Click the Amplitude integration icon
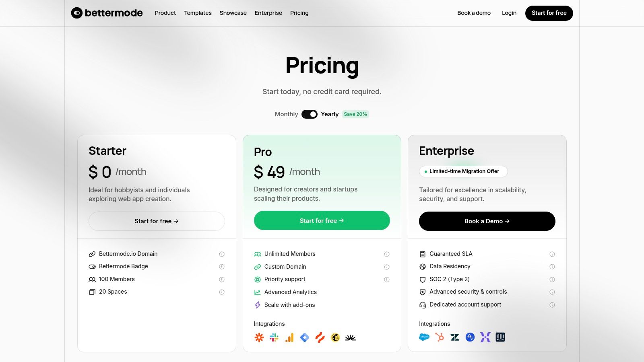The width and height of the screenshot is (644, 362). point(470,337)
